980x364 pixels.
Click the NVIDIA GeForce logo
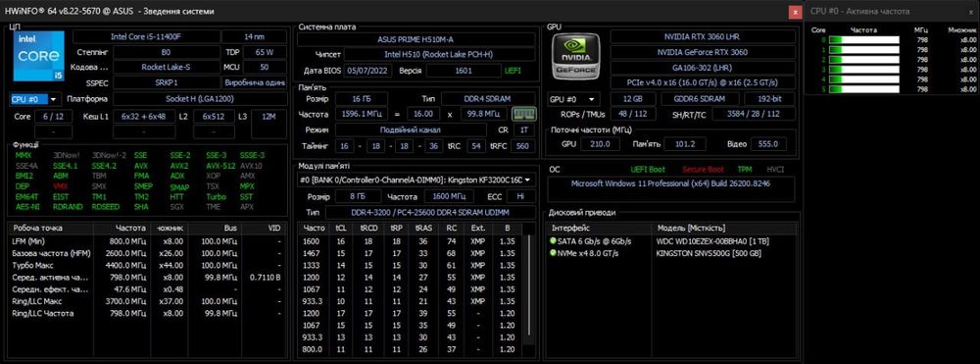pos(575,56)
